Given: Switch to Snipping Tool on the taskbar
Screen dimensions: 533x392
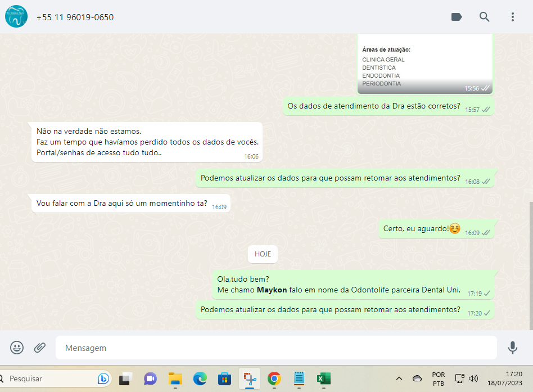Looking at the screenshot, I should tap(250, 379).
